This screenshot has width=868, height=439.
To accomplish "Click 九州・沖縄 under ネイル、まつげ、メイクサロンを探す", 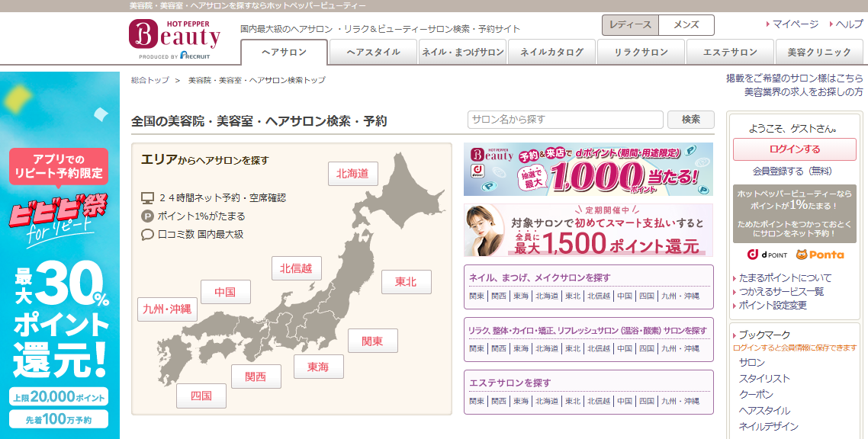I will tap(680, 296).
